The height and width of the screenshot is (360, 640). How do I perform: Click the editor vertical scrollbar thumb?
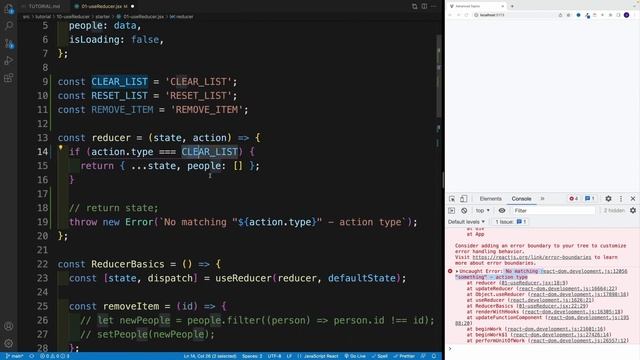(x=439, y=76)
